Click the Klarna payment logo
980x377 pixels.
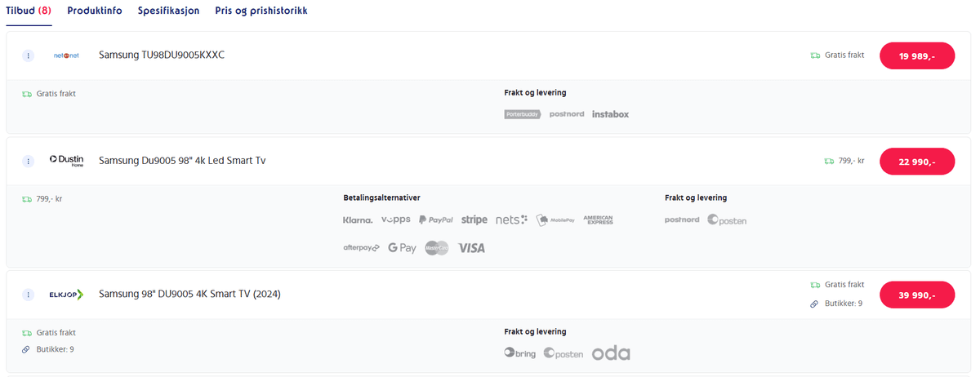click(358, 220)
